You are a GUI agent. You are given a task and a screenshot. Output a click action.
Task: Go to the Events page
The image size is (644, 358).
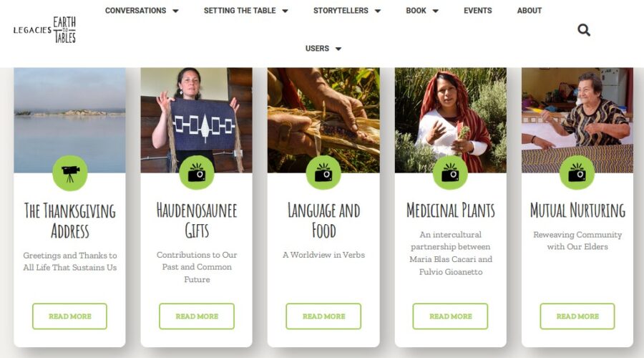[x=478, y=11]
